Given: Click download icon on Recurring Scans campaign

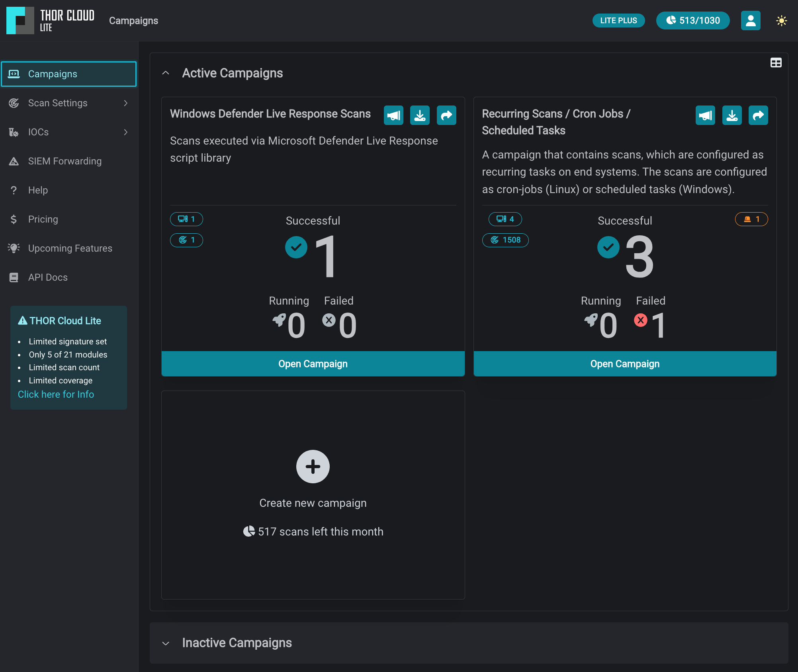Looking at the screenshot, I should 732,115.
